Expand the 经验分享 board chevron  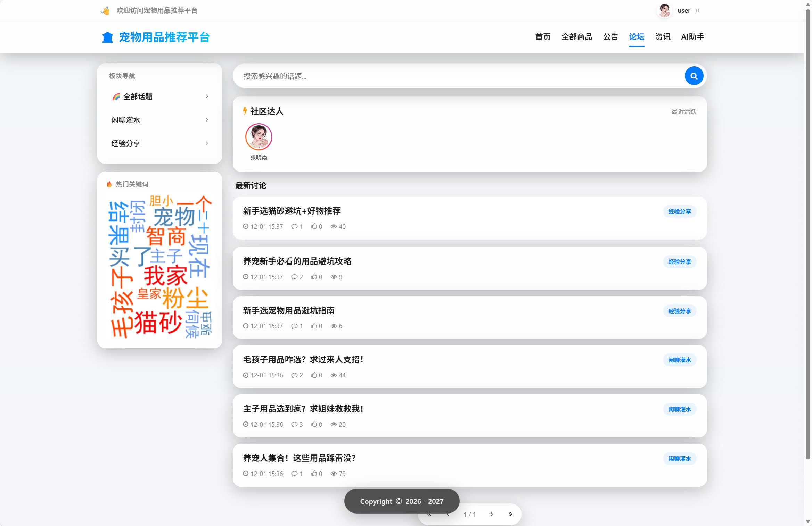click(x=207, y=143)
